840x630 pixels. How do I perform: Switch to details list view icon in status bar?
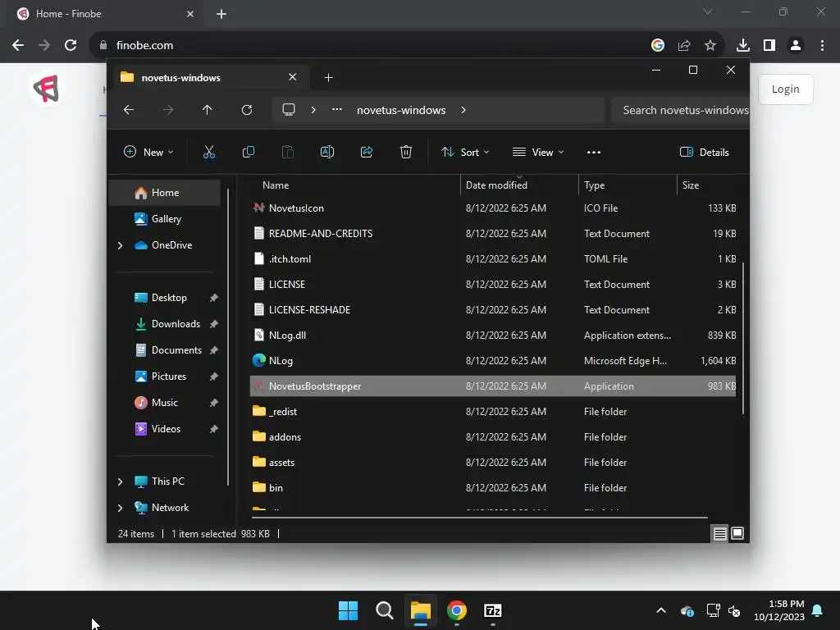(719, 533)
